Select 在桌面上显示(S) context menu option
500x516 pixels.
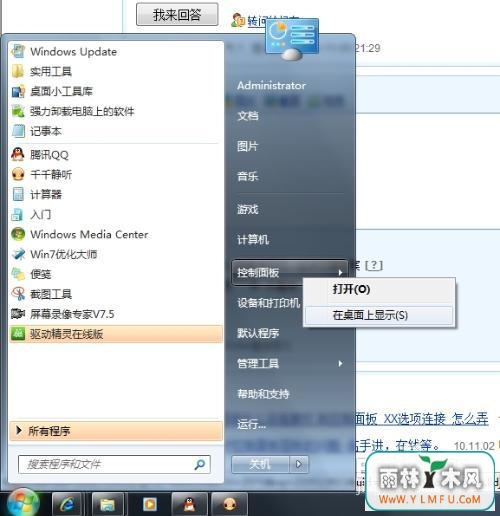coord(379,315)
